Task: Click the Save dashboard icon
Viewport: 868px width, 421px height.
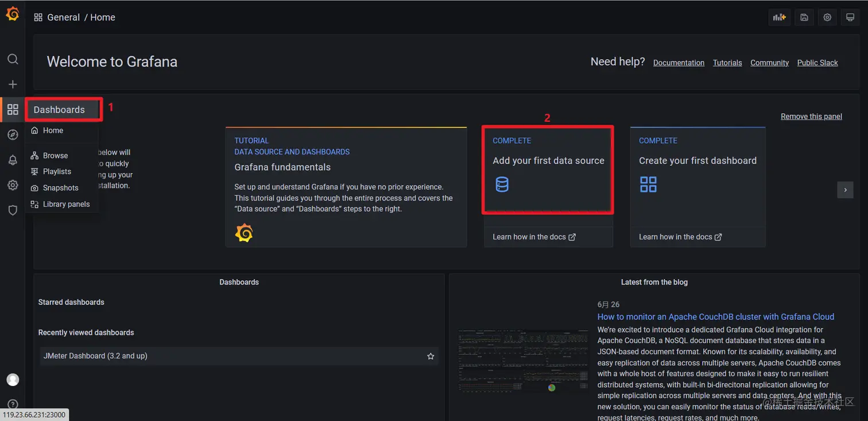Action: click(804, 17)
